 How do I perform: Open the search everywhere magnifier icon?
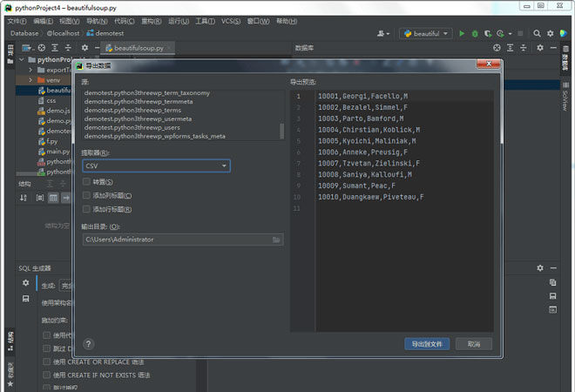pos(537,34)
